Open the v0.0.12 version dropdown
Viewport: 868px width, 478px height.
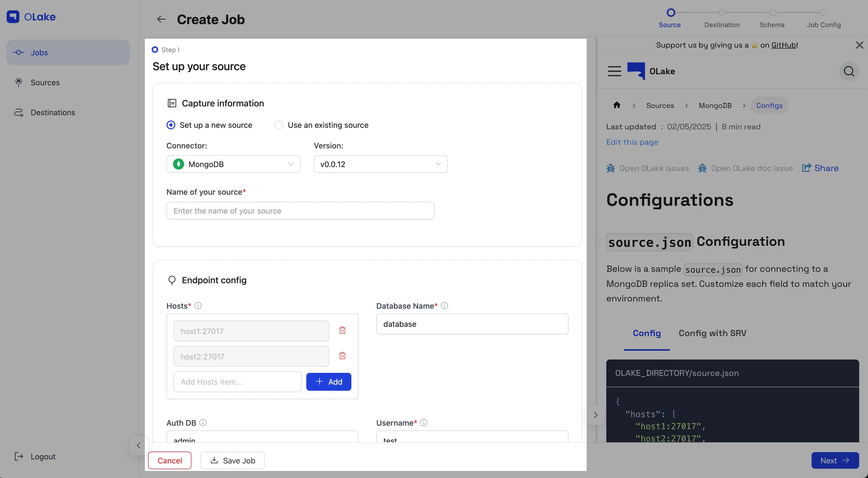[380, 164]
